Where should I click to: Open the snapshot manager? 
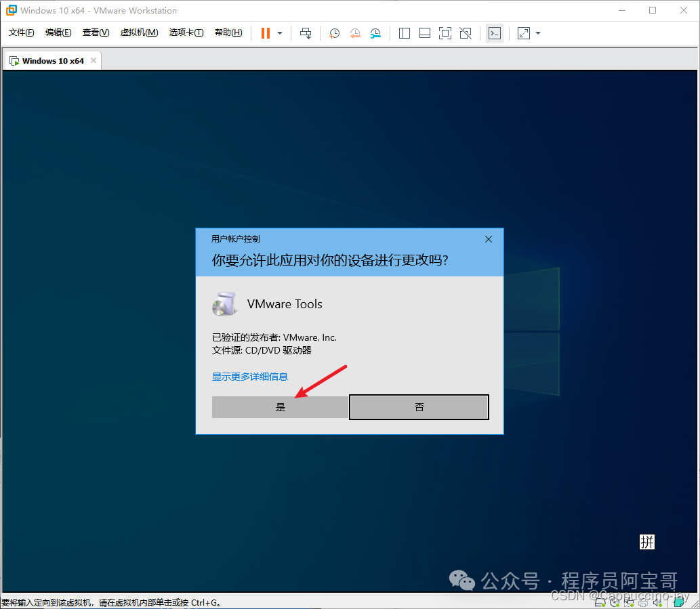[375, 33]
